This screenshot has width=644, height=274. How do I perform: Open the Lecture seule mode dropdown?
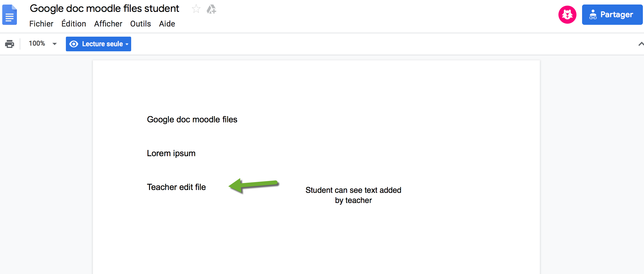[99, 44]
